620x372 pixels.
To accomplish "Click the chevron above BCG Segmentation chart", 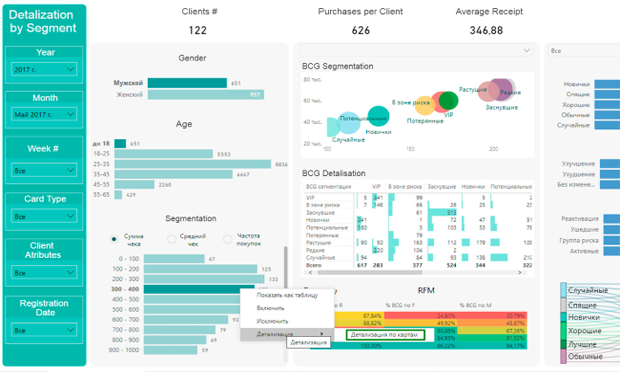I will [x=527, y=50].
